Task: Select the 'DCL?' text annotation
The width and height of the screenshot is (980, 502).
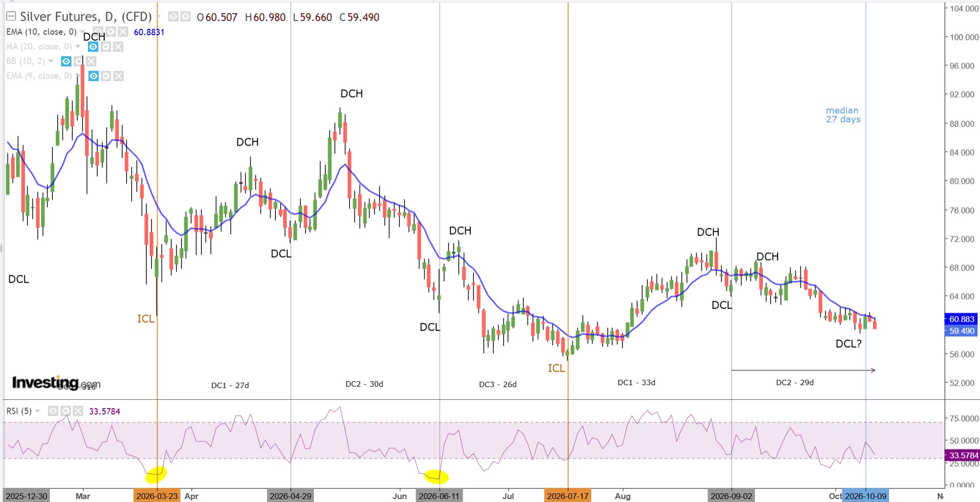Action: click(848, 344)
